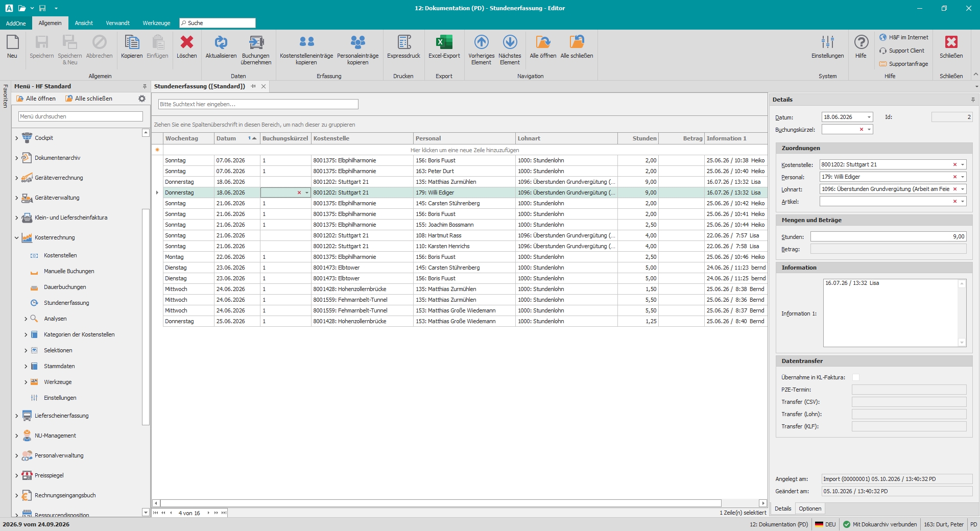This screenshot has height=531, width=980.
Task: Go to Nächstes Element
Action: (510, 50)
